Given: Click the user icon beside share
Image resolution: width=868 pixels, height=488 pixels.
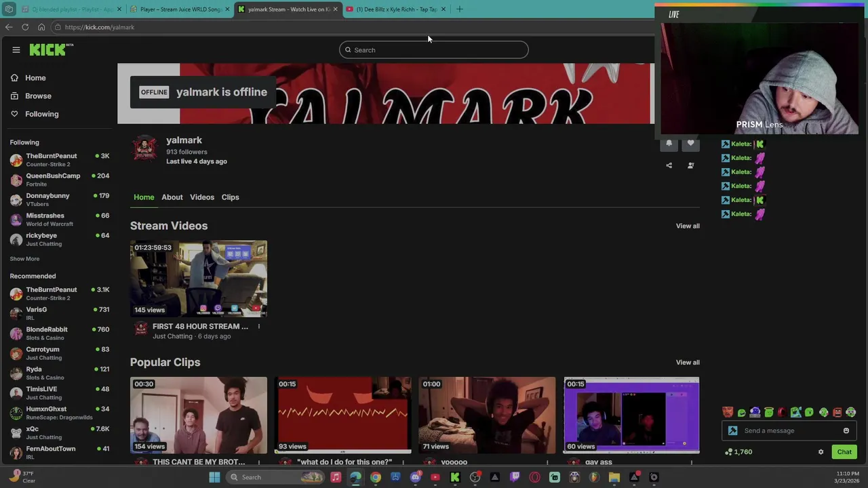Looking at the screenshot, I should (690, 165).
